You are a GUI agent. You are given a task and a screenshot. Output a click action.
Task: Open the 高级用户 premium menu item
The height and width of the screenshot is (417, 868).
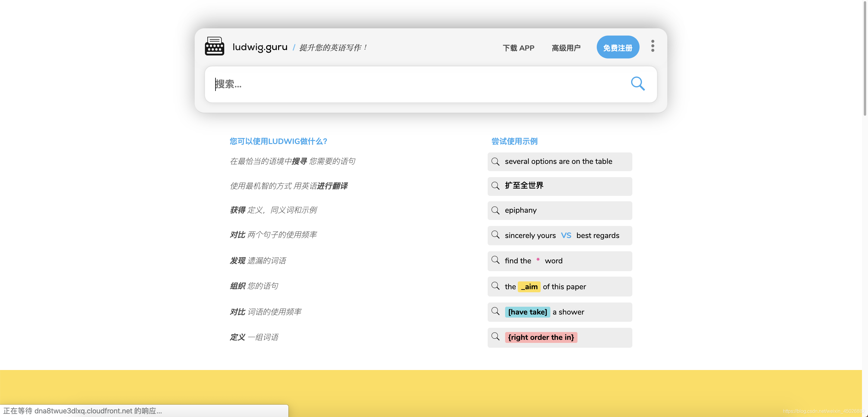(566, 48)
